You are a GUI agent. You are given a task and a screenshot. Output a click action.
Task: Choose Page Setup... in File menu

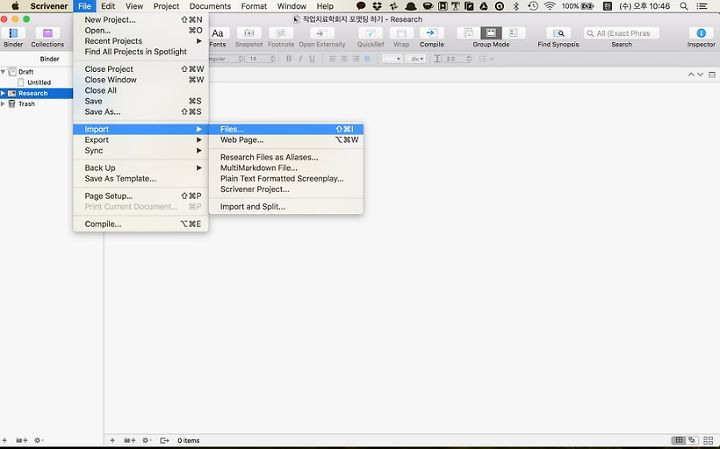(x=141, y=196)
